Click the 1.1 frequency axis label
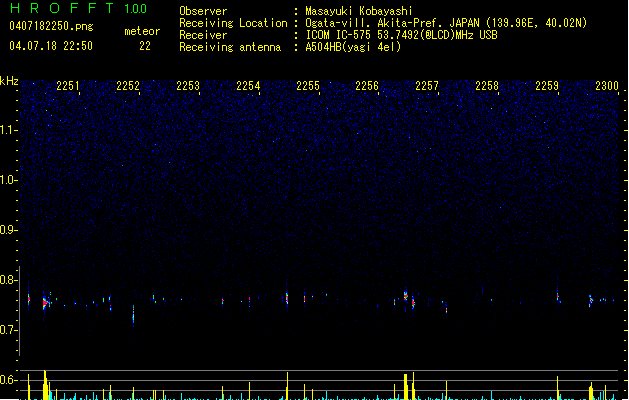Image resolution: width=629 pixels, height=400 pixels. [9, 130]
